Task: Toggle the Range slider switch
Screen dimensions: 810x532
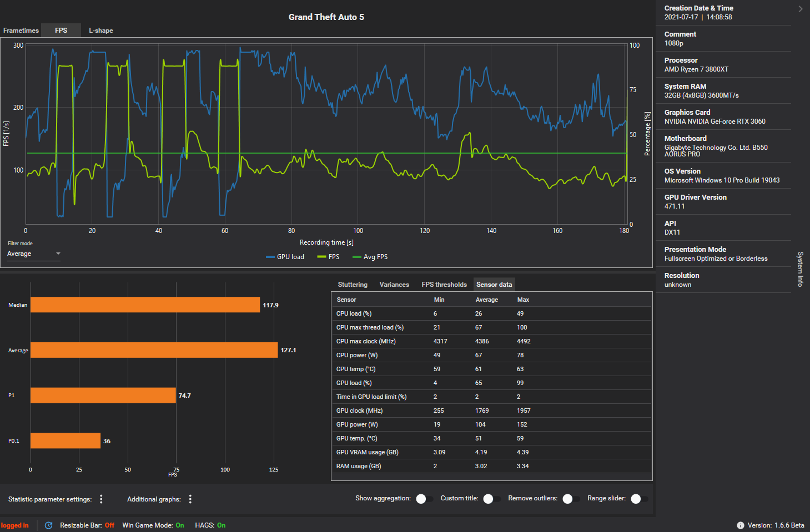Action: [640, 499]
